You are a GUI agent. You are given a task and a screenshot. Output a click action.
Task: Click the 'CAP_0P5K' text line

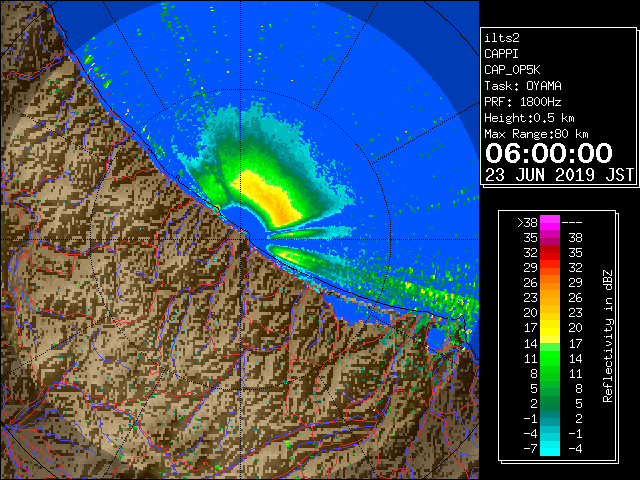512,70
